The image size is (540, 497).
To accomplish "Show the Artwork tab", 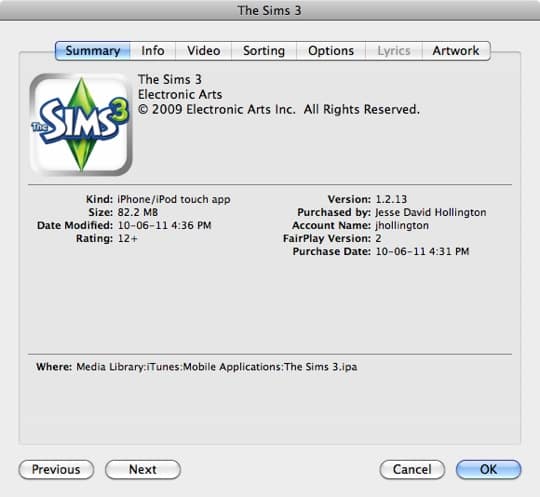I will point(456,51).
